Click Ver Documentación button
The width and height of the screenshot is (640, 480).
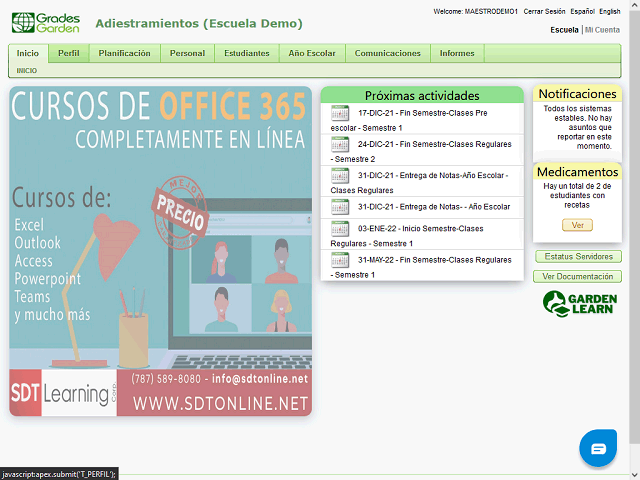(x=578, y=277)
